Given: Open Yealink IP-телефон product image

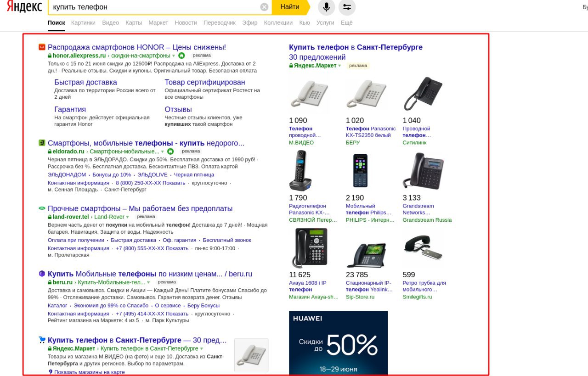Looking at the screenshot, I should click(366, 255).
